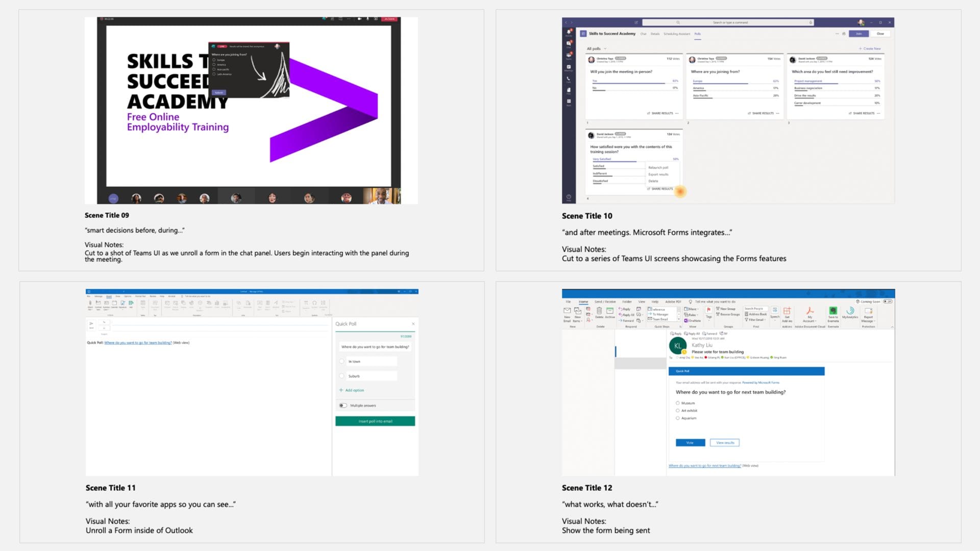Screen dimensions: 980x551
Task: Click Delete trash icon in Outlook ribbon
Action: 599,311
